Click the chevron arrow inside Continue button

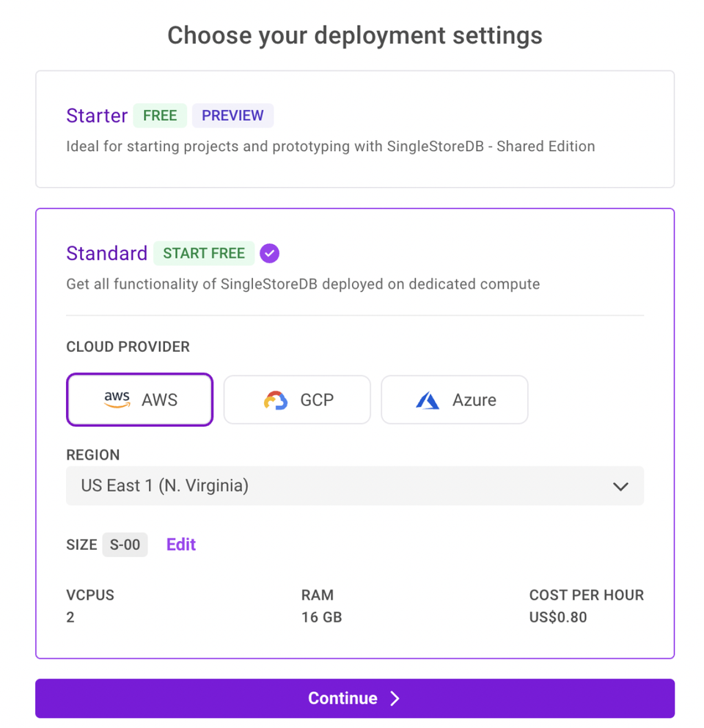(395, 698)
